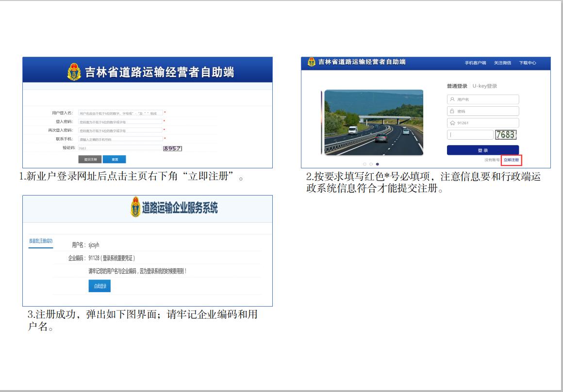Open 下载中心 in the top navigation
The image size is (563, 392).
coord(528,63)
